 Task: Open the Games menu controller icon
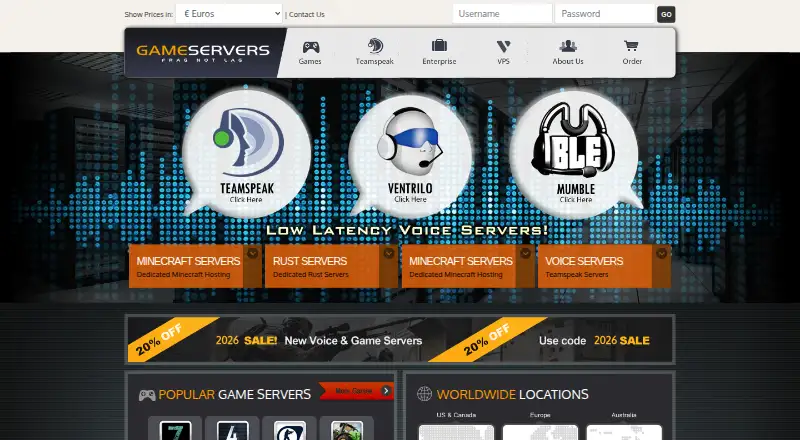pos(311,47)
